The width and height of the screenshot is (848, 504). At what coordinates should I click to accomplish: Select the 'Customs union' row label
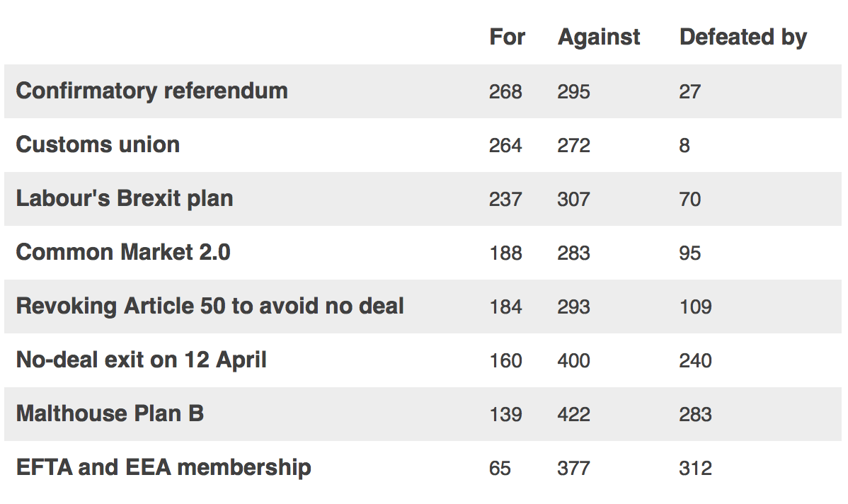tap(98, 144)
